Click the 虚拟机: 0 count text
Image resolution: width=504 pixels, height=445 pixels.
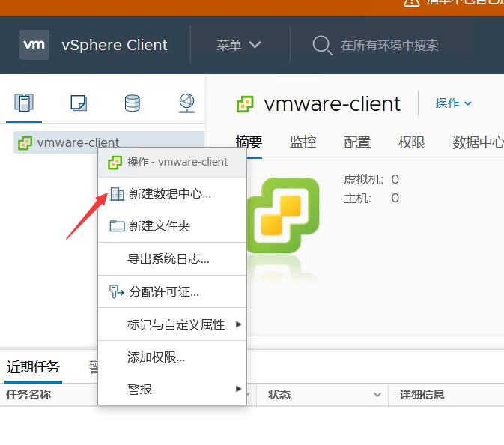click(x=371, y=179)
